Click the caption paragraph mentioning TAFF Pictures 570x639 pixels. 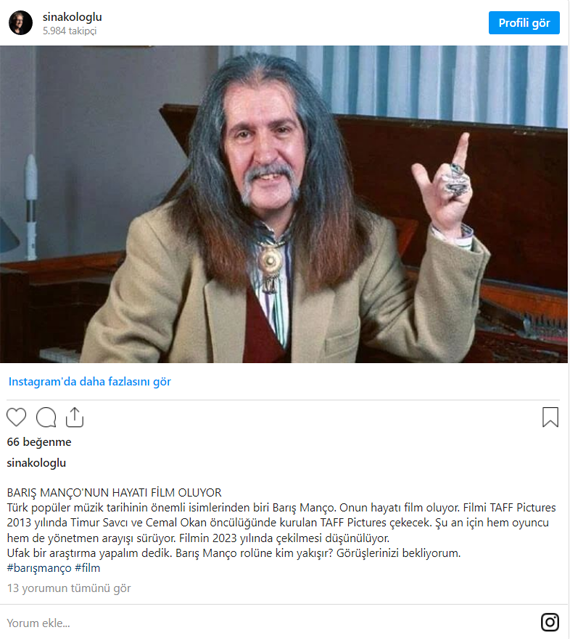tap(281, 523)
